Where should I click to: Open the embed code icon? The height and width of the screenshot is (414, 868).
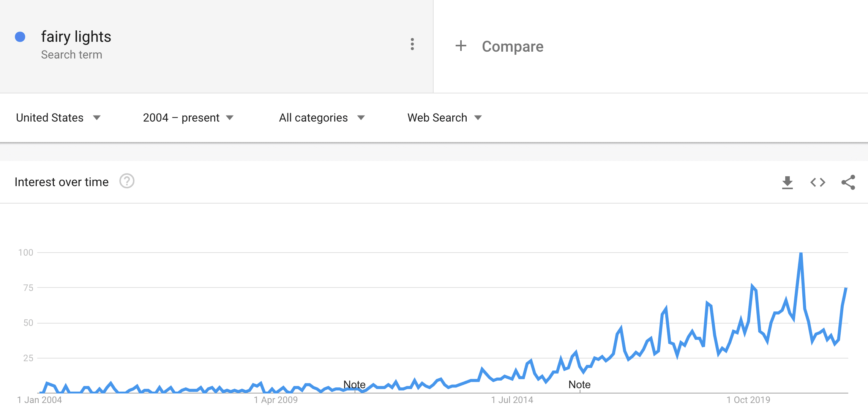click(818, 182)
